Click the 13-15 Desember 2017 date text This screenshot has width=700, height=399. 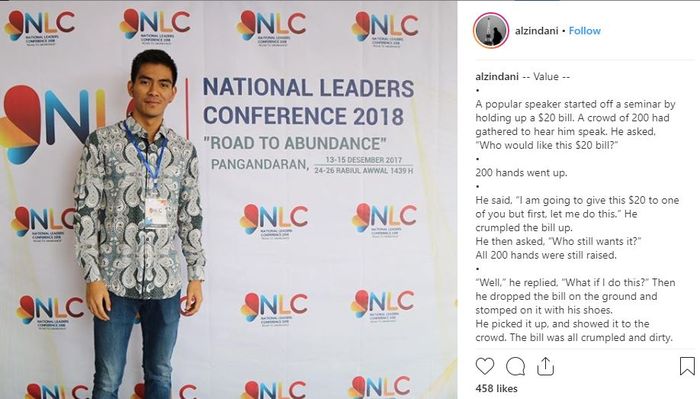363,160
